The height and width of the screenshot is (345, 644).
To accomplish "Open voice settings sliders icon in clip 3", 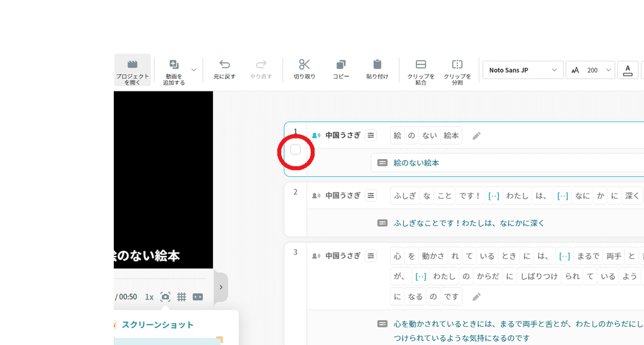I will pyautogui.click(x=371, y=256).
